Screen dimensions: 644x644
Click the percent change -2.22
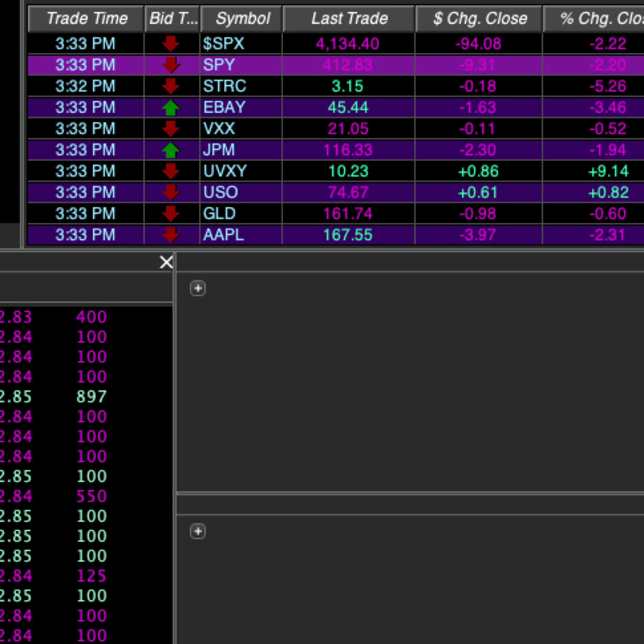pyautogui.click(x=608, y=44)
